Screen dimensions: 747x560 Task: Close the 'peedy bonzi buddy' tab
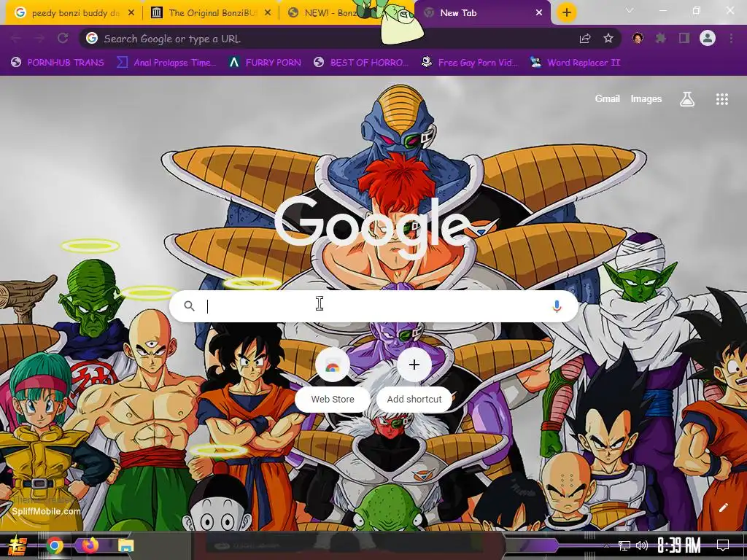(x=131, y=13)
